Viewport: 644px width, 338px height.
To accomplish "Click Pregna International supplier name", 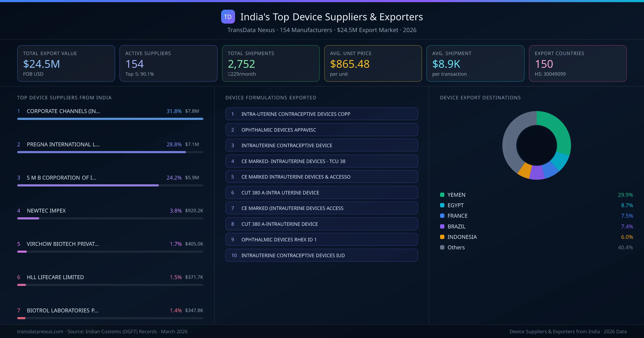I will (x=63, y=144).
